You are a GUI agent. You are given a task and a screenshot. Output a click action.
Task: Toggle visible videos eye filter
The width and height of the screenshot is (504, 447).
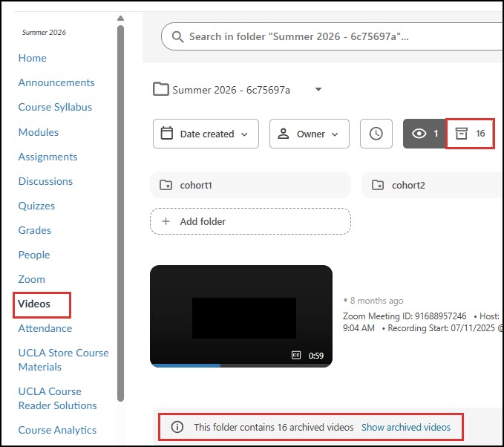point(425,134)
